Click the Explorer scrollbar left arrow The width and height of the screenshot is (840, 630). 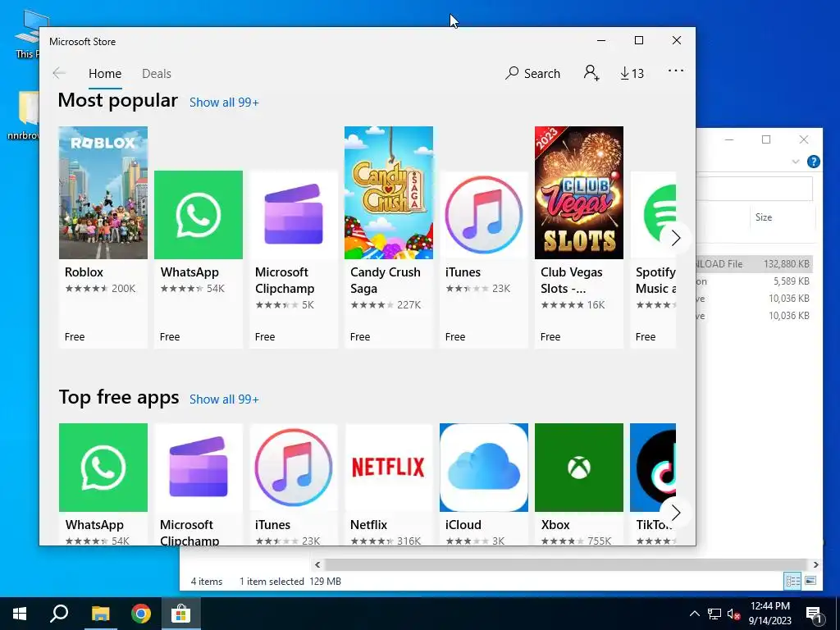(x=317, y=564)
